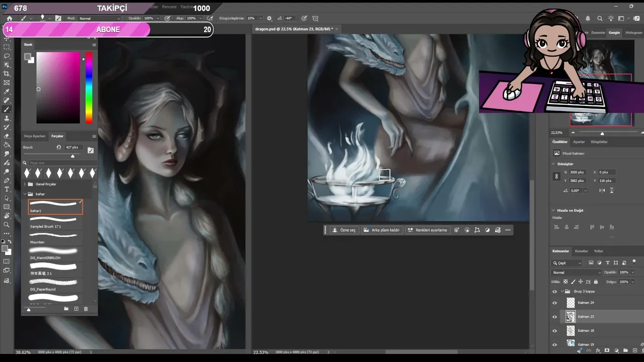Collapse the Grup 3 kopya group
Viewport: 644px width, 362px height.
coord(562,292)
